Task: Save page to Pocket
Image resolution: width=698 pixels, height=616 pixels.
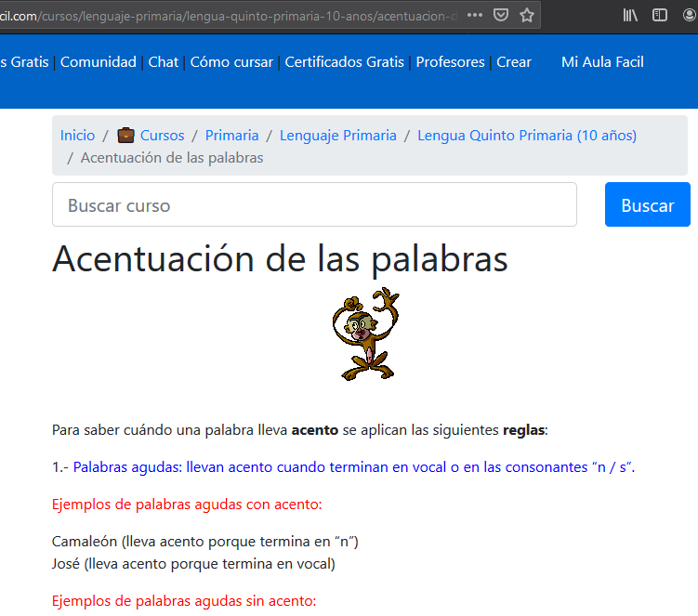Action: [501, 16]
